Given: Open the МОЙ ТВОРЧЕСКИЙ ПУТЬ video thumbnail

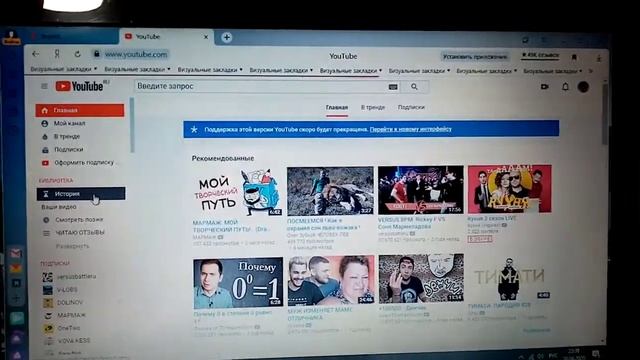Looking at the screenshot, I should [x=238, y=191].
